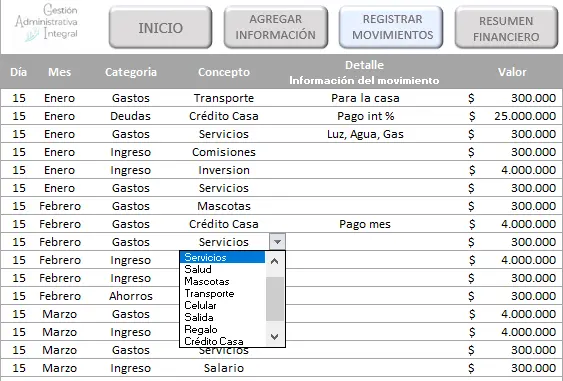The width and height of the screenshot is (563, 381).
Task: Collapse the Concepto dropdown arrow
Action: [x=277, y=242]
